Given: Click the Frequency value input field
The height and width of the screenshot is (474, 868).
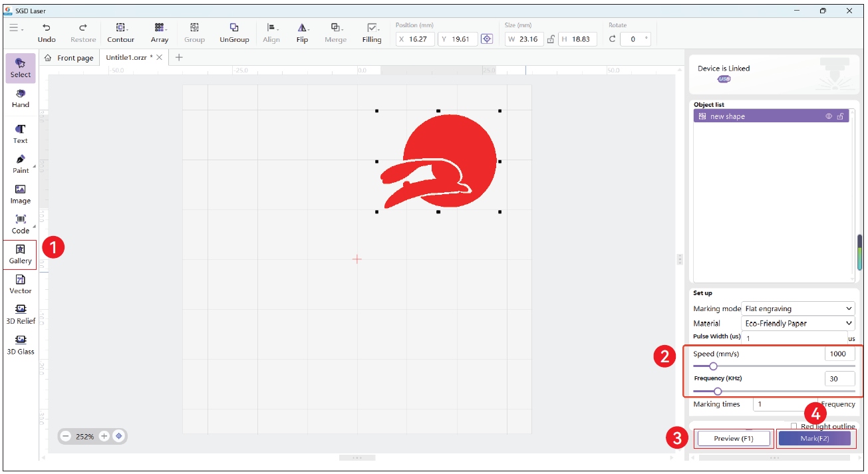Looking at the screenshot, I should point(839,378).
